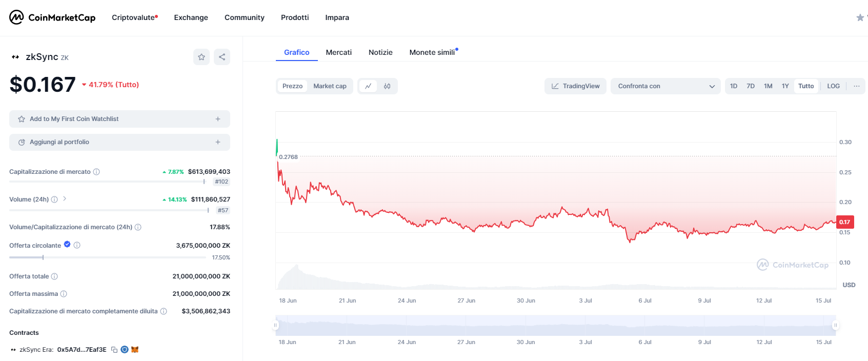Click the share icon beside zkSync
The height and width of the screenshot is (361, 868).
pos(222,57)
